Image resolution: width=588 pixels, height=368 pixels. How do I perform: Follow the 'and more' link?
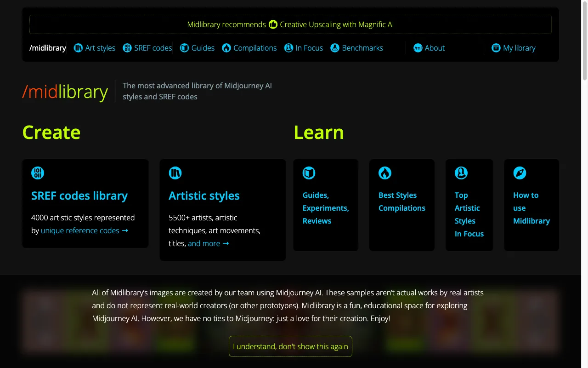click(208, 243)
